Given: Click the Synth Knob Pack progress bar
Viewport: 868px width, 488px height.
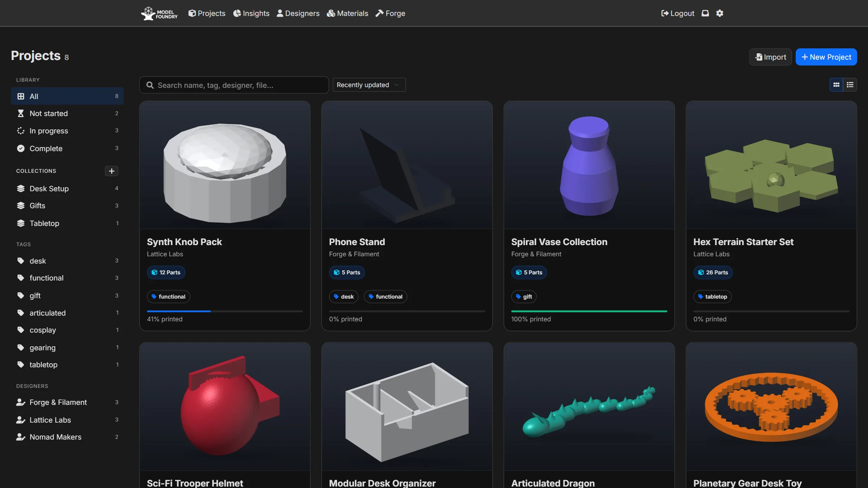Looking at the screenshot, I should (x=225, y=311).
